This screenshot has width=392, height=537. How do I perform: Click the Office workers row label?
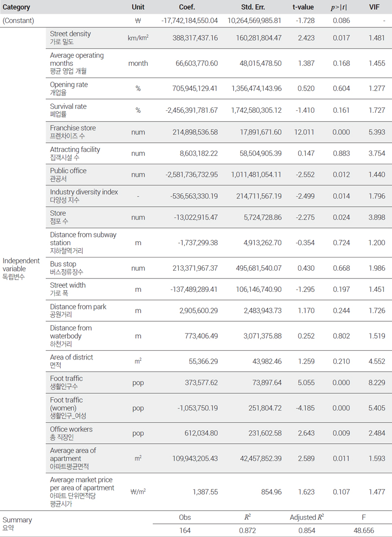[71, 429]
